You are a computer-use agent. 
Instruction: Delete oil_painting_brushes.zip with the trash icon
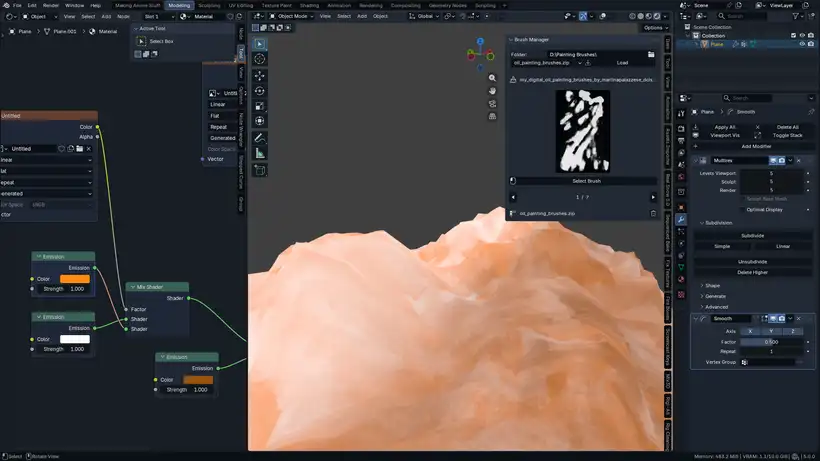[653, 213]
